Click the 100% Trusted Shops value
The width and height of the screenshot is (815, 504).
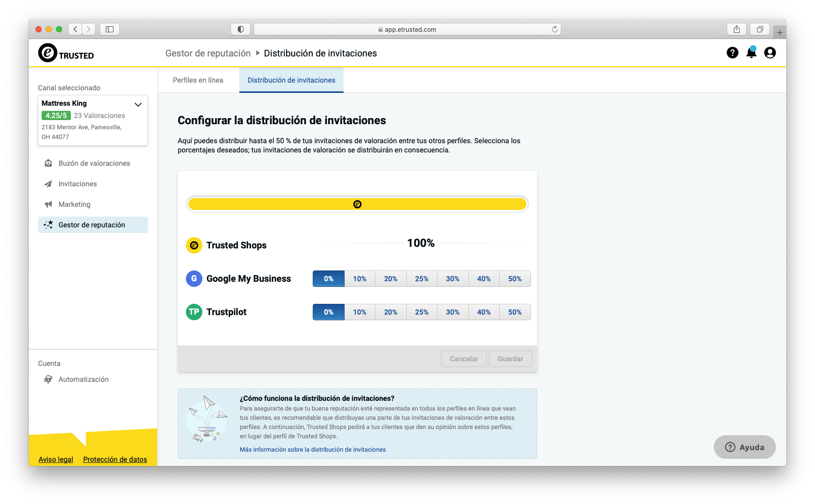point(421,243)
